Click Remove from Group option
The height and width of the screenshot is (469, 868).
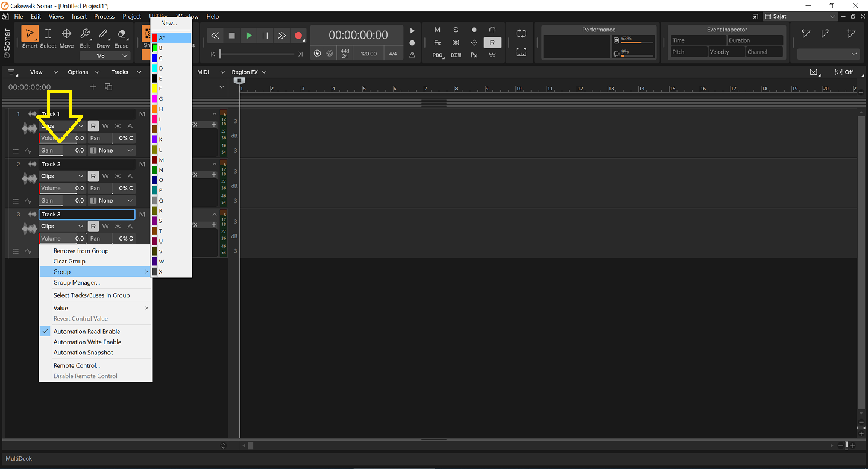(x=81, y=251)
